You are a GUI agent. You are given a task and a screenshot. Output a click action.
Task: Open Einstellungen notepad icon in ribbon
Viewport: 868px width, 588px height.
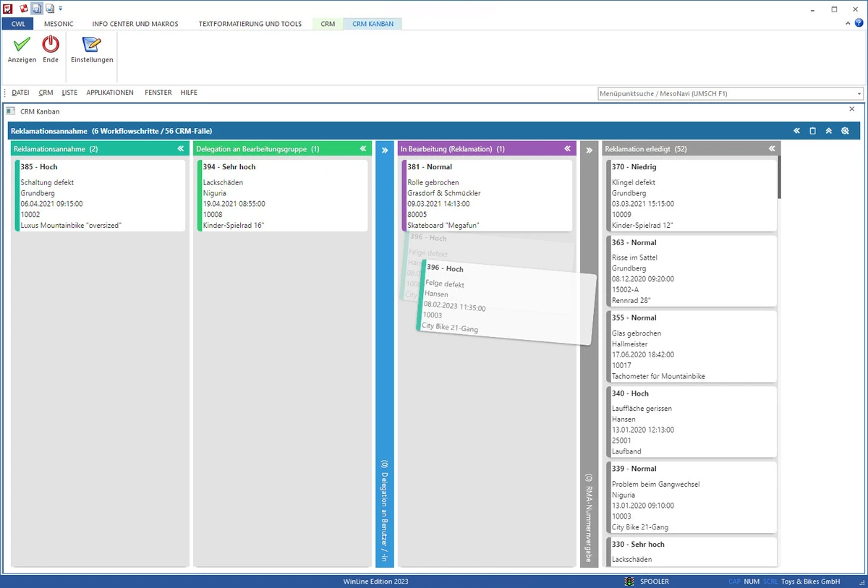pyautogui.click(x=92, y=45)
